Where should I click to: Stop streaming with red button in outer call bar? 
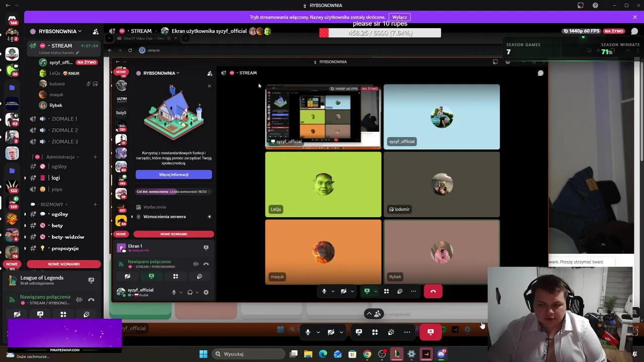[431, 332]
